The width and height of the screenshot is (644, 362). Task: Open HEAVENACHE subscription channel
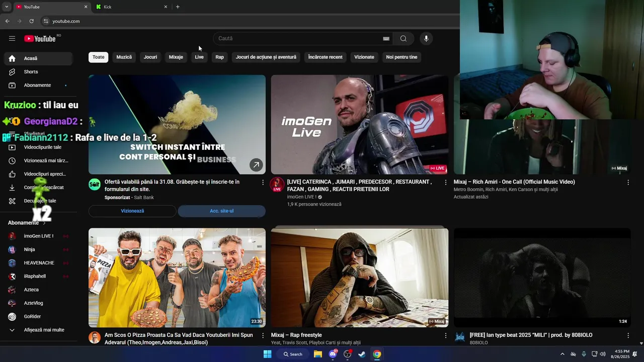click(x=38, y=263)
